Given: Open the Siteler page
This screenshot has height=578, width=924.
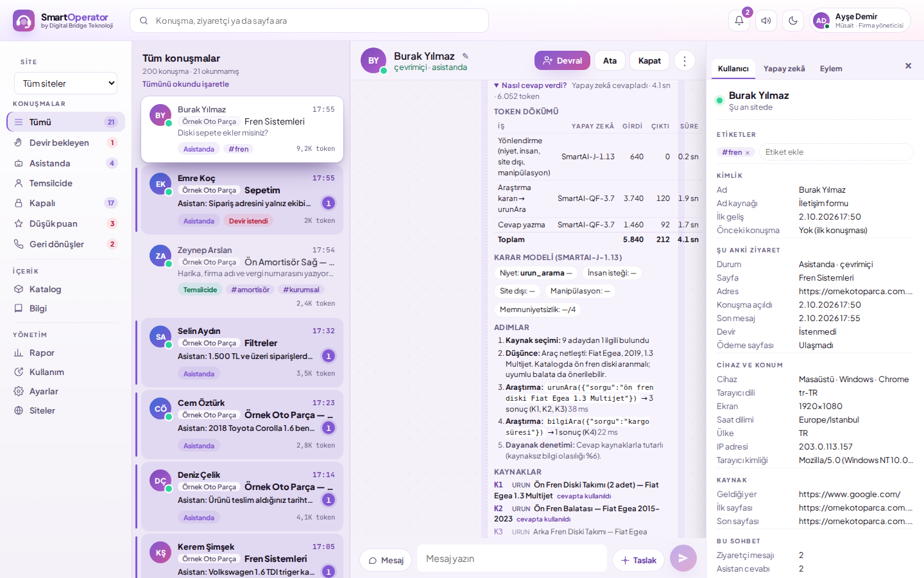Looking at the screenshot, I should (x=65, y=410).
